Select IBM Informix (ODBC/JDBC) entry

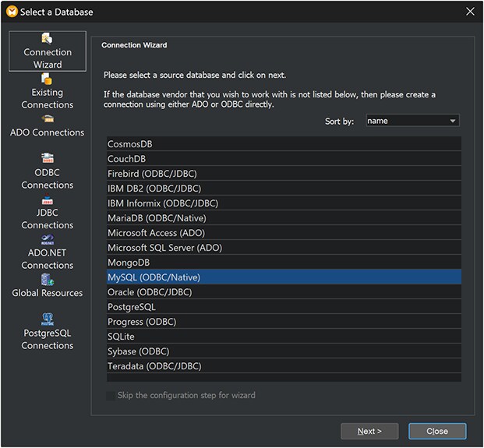click(284, 203)
